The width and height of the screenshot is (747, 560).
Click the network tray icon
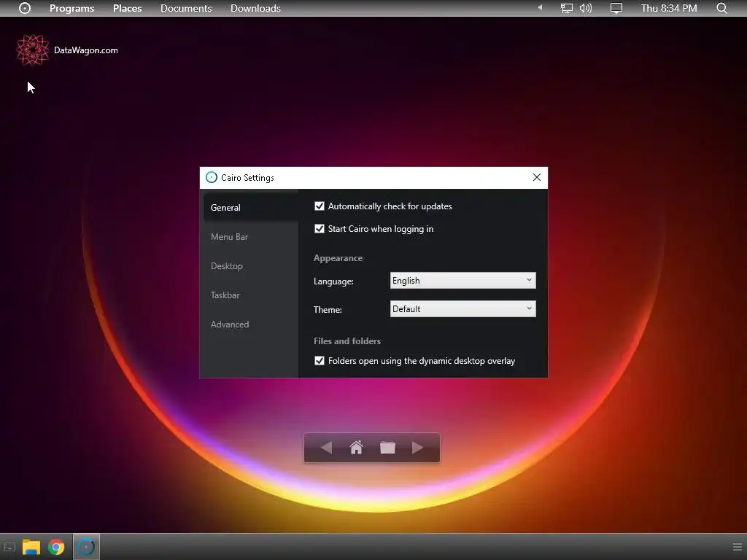point(566,8)
